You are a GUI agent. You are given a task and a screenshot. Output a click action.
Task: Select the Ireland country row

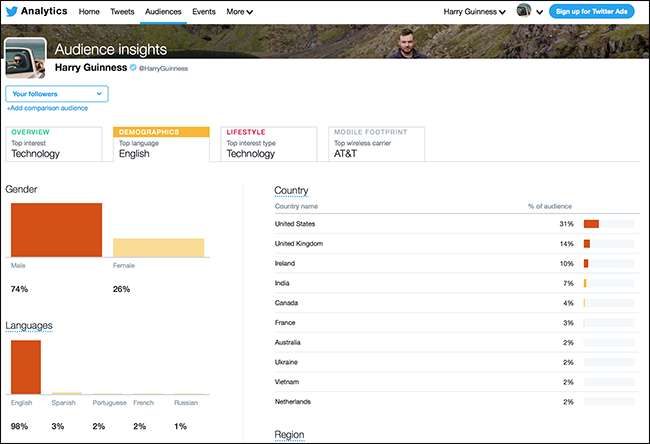[456, 263]
